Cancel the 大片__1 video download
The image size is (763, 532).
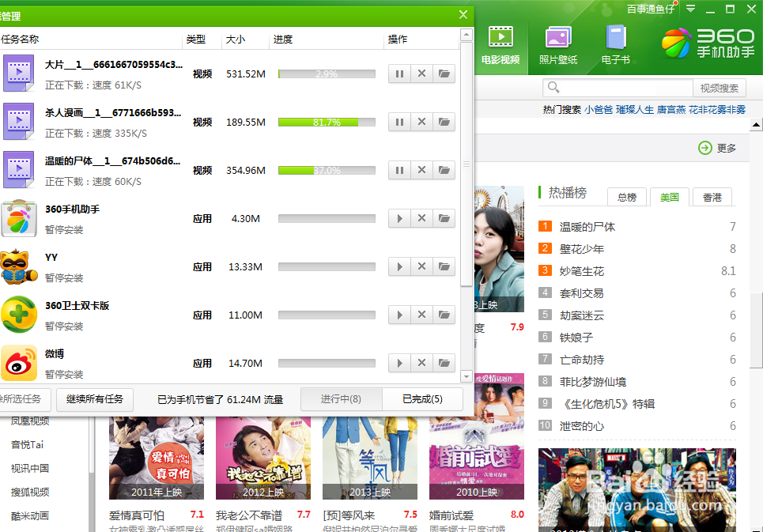(x=422, y=74)
